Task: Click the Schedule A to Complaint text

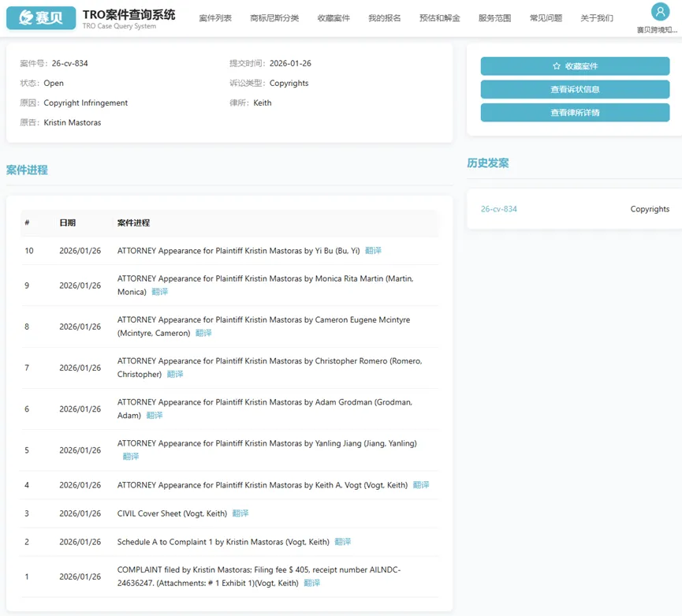Action: (x=223, y=542)
